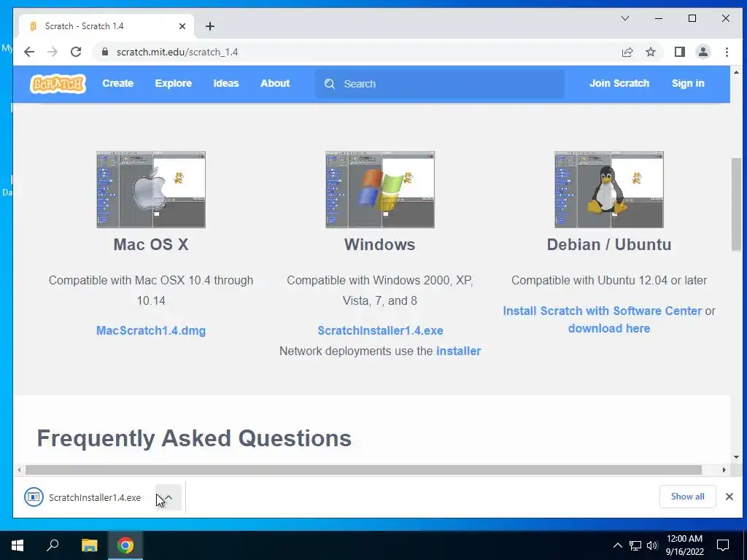The width and height of the screenshot is (747, 560).
Task: Click Install Scratch with Software Center link
Action: [602, 311]
